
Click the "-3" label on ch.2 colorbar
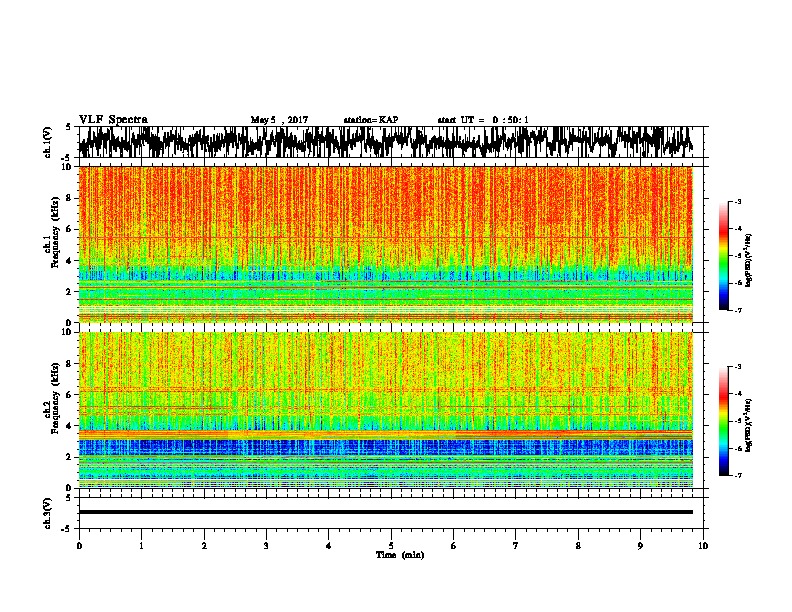737,367
